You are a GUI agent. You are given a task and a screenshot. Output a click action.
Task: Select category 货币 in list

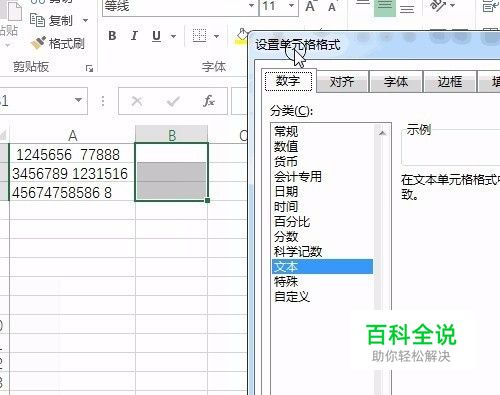tap(322, 161)
